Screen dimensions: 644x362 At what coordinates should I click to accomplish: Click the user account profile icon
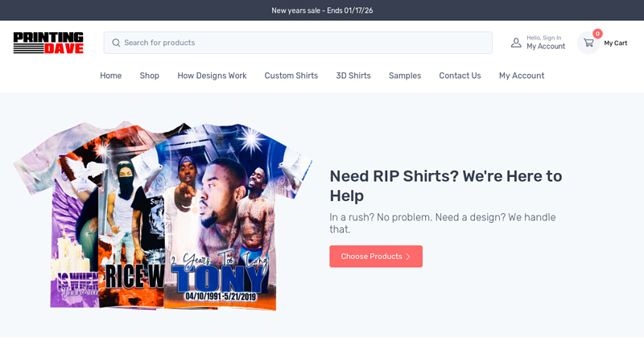tap(516, 43)
